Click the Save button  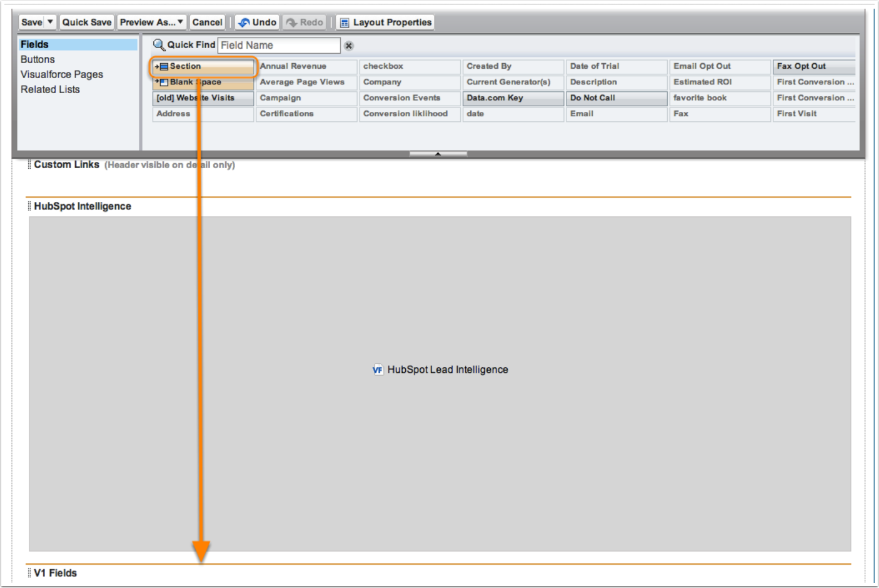pyautogui.click(x=32, y=22)
